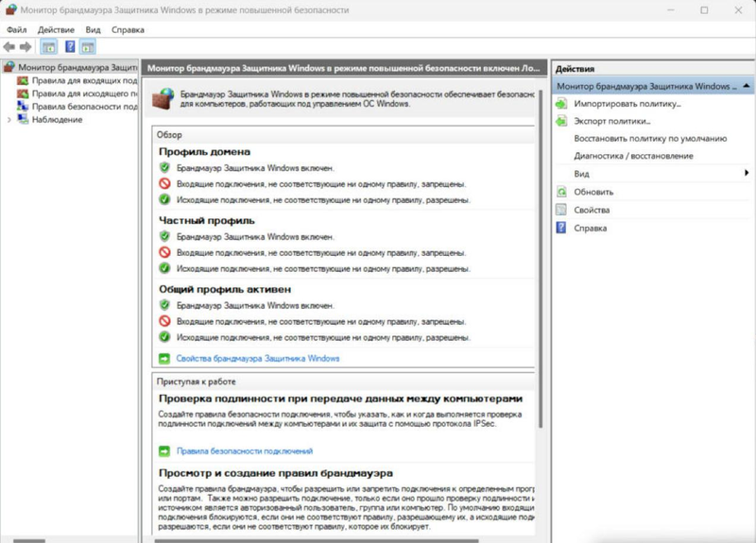The image size is (756, 543).
Task: Select Правила для входящих подключений node
Action: coord(84,80)
